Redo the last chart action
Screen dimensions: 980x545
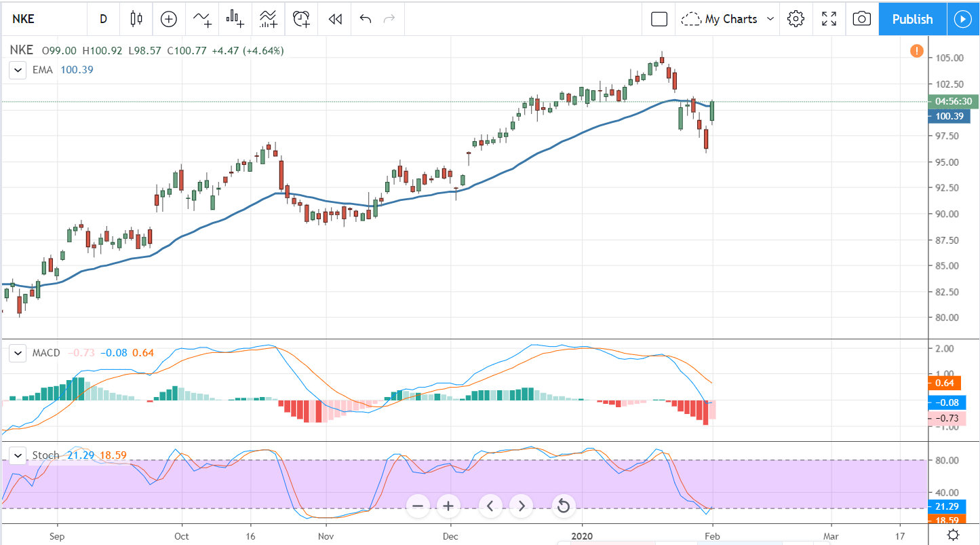389,19
